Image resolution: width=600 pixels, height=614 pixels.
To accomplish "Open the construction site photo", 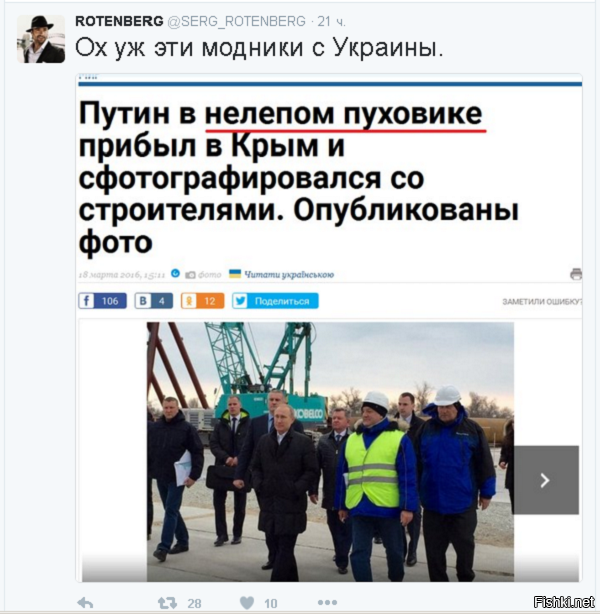I will 330,451.
